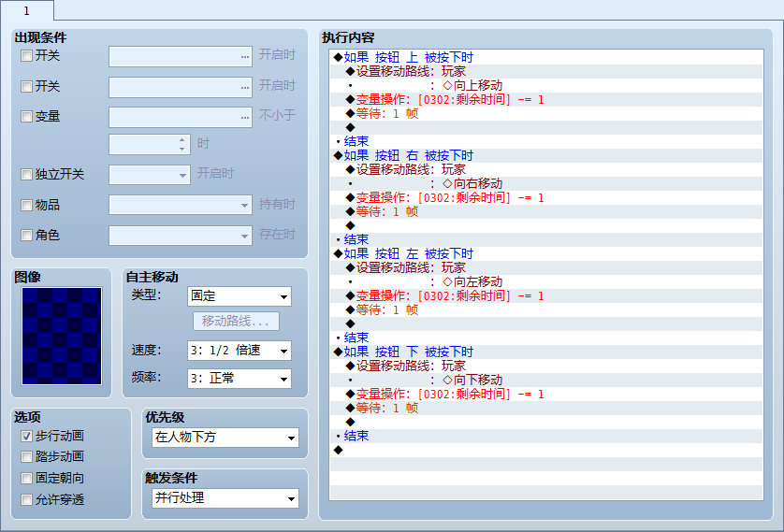Open the 触发条件 dropdown 并行处理
The height and width of the screenshot is (532, 784).
225,498
